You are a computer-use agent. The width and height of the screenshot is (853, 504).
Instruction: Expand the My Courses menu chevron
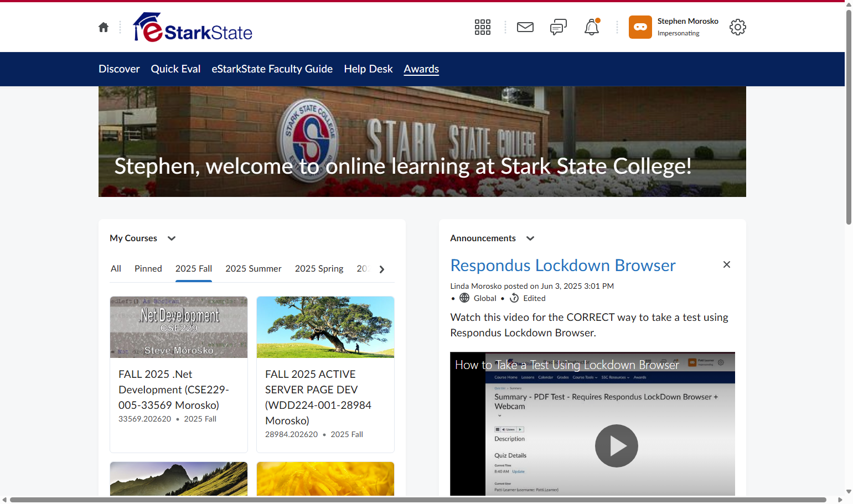[x=172, y=238]
